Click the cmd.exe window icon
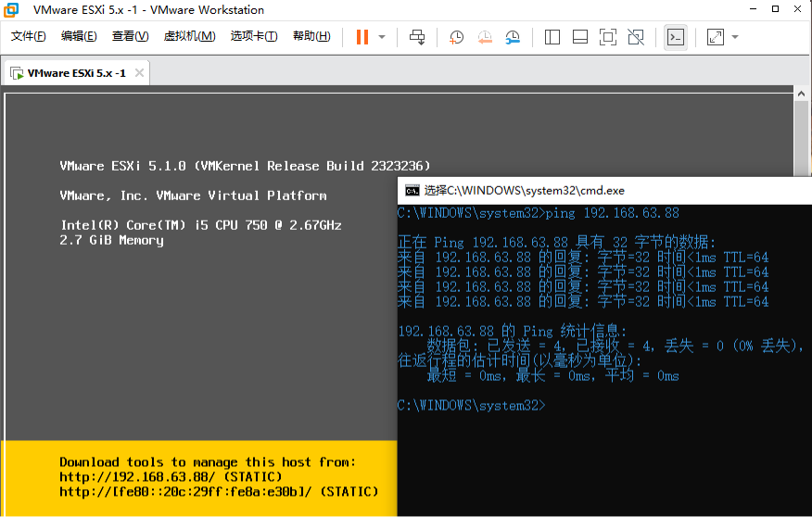This screenshot has height=517, width=812. pyautogui.click(x=412, y=191)
